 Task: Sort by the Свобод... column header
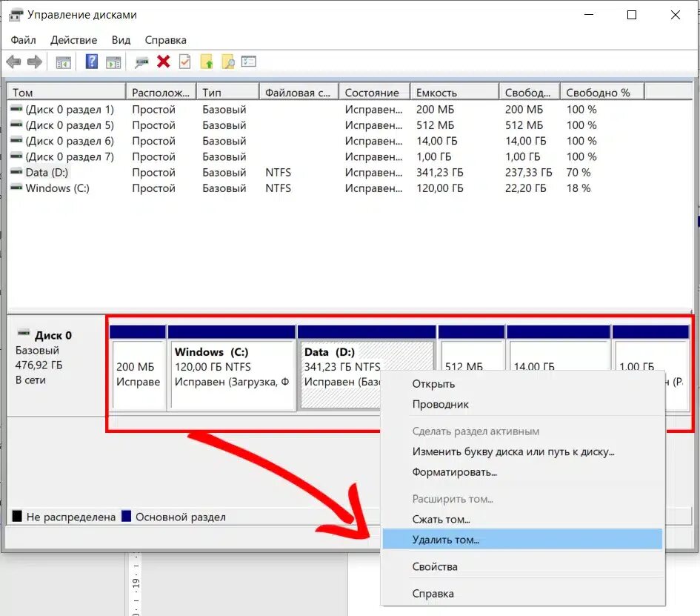(530, 93)
